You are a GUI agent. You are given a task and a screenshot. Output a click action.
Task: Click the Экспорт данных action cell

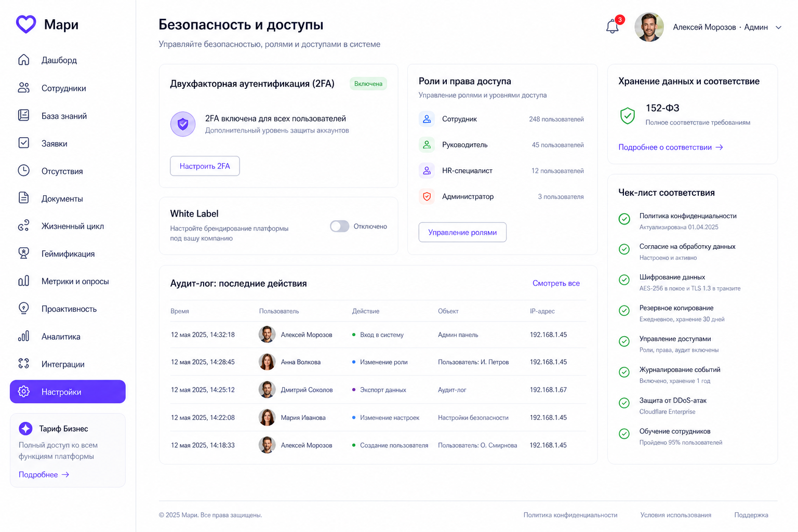pyautogui.click(x=383, y=390)
